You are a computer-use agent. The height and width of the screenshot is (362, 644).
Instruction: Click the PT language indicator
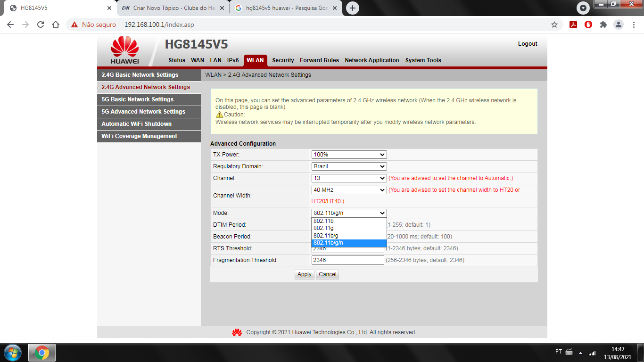(558, 352)
